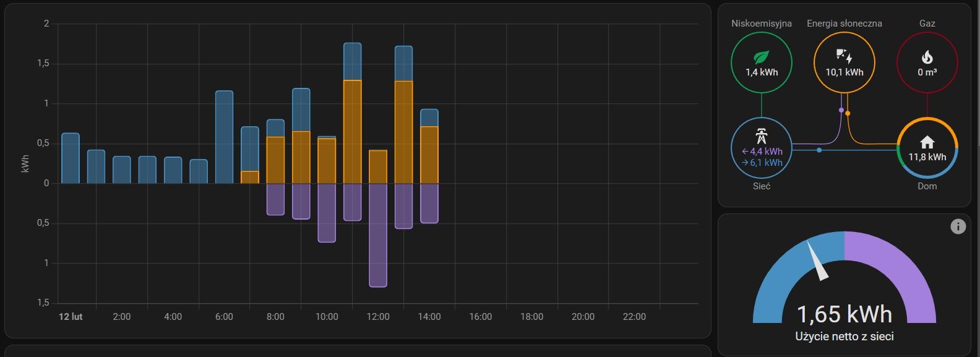980x357 pixels.
Task: Click the purple export bar at 8:00
Action: (275, 199)
